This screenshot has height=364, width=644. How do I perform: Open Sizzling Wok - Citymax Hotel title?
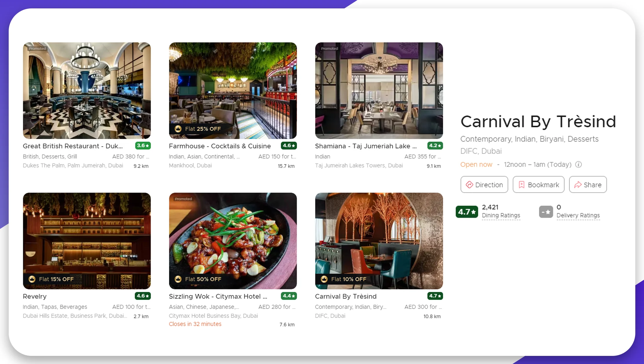(218, 296)
